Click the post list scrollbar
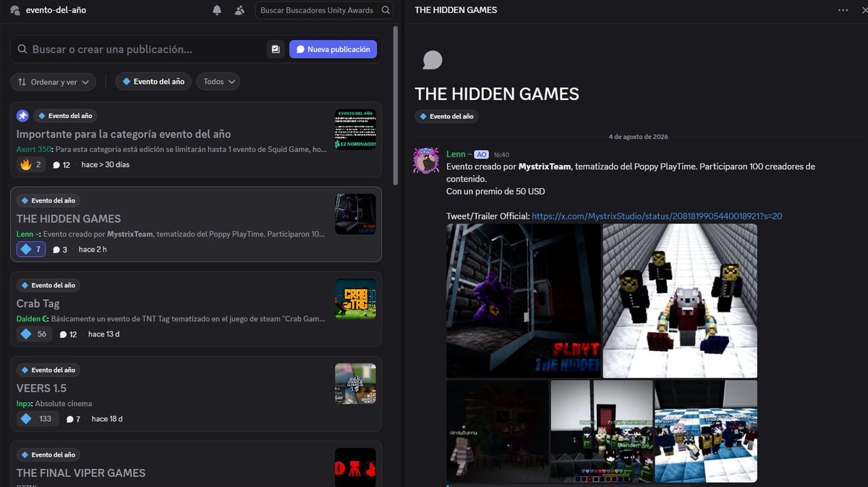Viewport: 868px width, 487px height. (x=395, y=105)
